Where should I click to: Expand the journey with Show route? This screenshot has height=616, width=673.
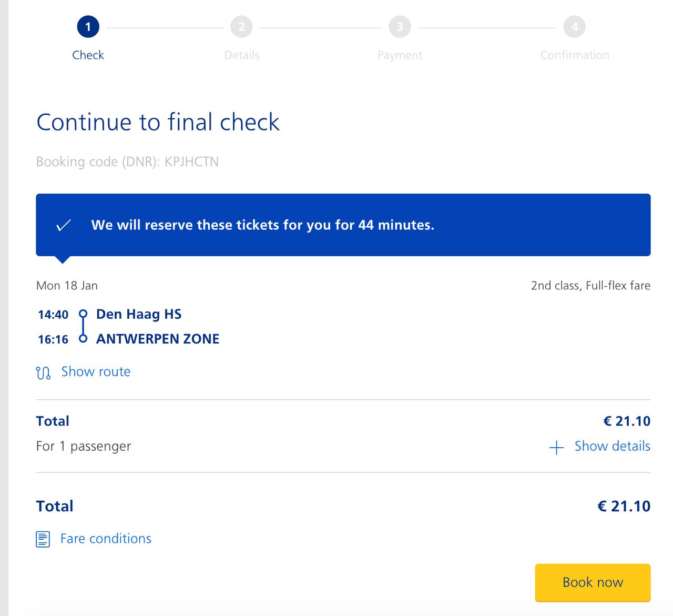[x=96, y=371]
